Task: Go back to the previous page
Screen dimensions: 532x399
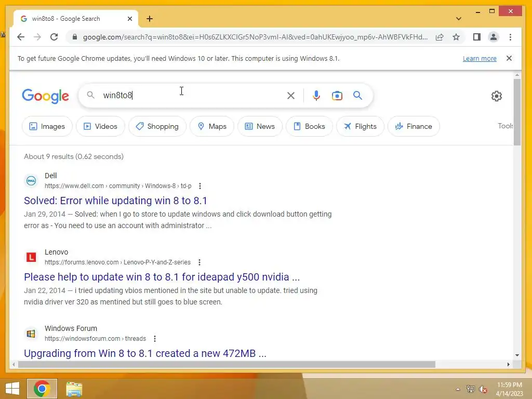Action: tap(21, 37)
